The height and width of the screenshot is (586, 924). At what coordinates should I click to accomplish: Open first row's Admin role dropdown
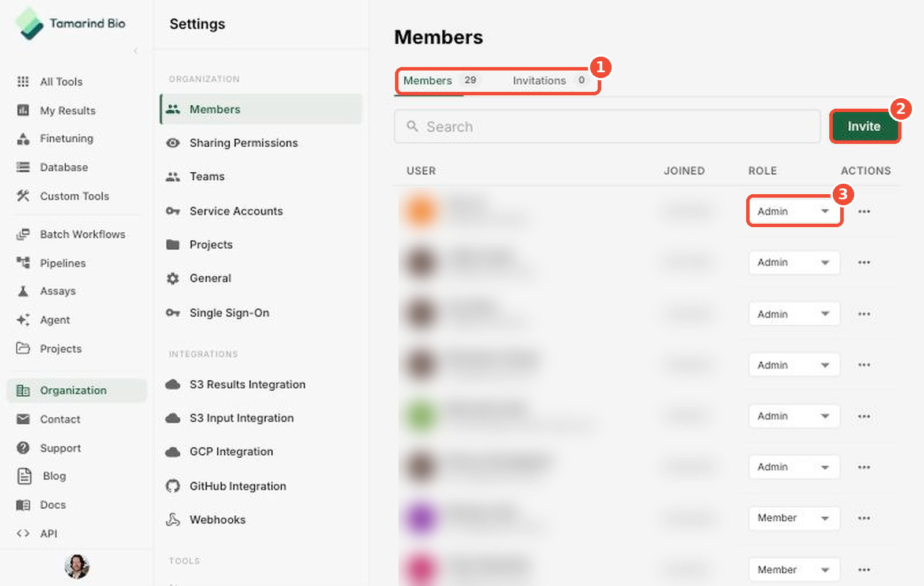click(x=794, y=211)
